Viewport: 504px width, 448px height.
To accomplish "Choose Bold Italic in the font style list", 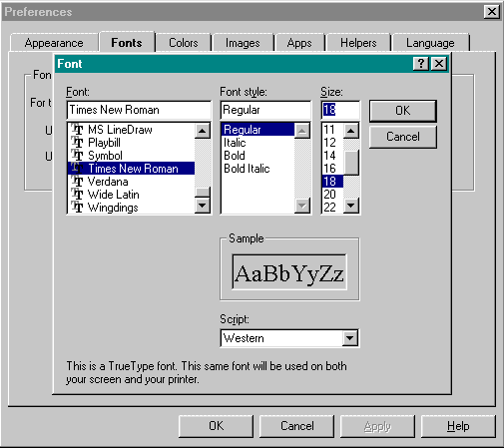I will (257, 169).
